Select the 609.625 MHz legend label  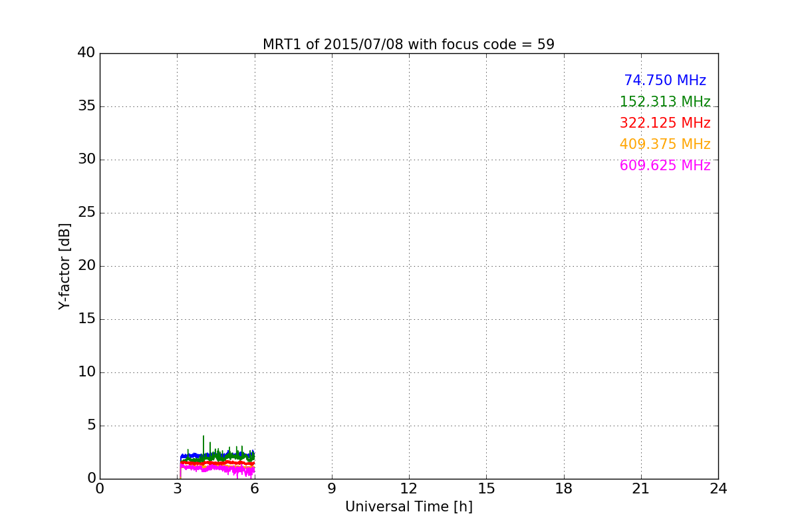pos(665,166)
